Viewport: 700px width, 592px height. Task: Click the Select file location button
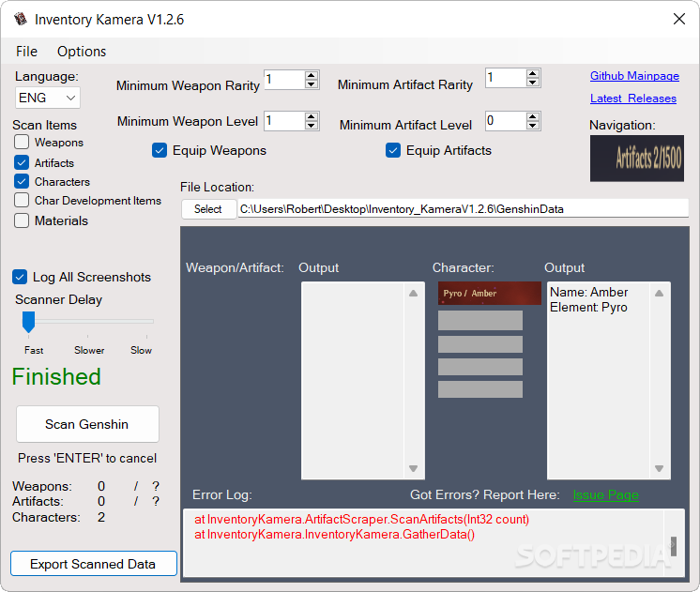coord(208,209)
